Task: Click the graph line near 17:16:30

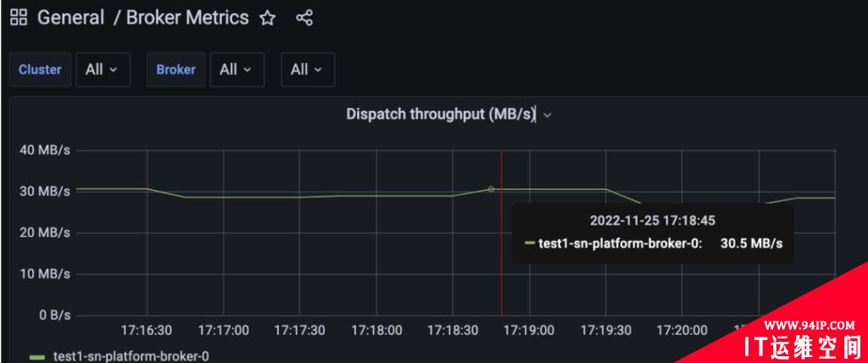Action: click(147, 189)
